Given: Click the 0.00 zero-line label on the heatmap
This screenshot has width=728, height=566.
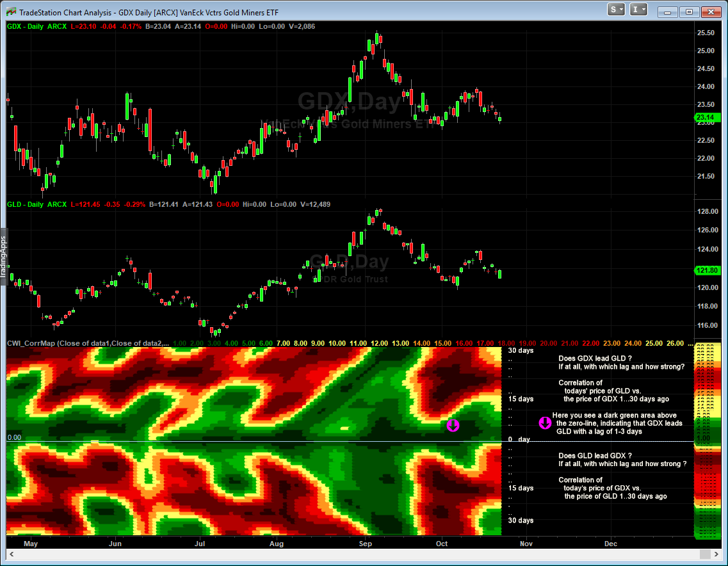Looking at the screenshot, I should pos(15,437).
